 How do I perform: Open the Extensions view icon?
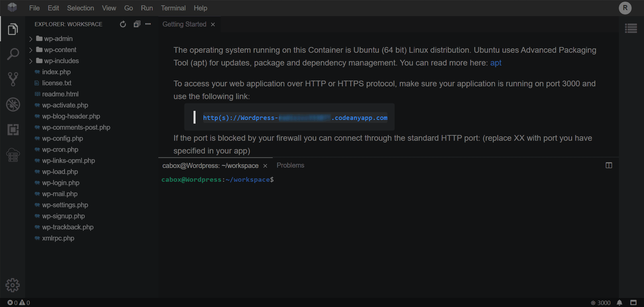[13, 130]
